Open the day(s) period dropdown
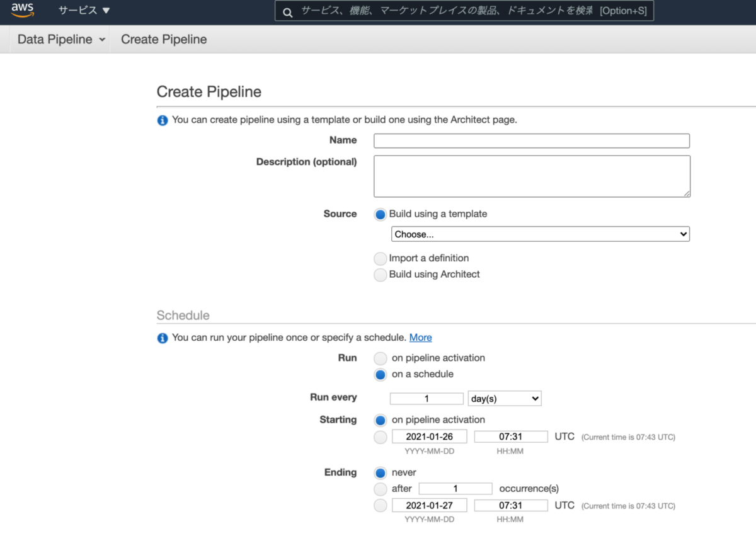Image resolution: width=756 pixels, height=548 pixels. point(505,399)
